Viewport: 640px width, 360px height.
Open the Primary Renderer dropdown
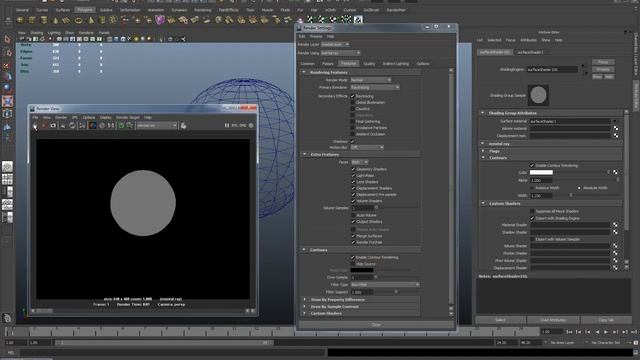375,87
